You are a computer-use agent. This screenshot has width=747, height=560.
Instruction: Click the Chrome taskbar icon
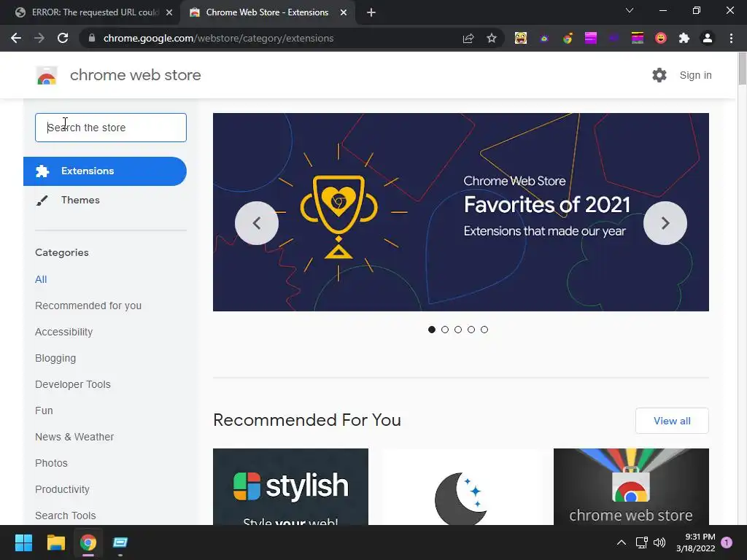click(88, 542)
